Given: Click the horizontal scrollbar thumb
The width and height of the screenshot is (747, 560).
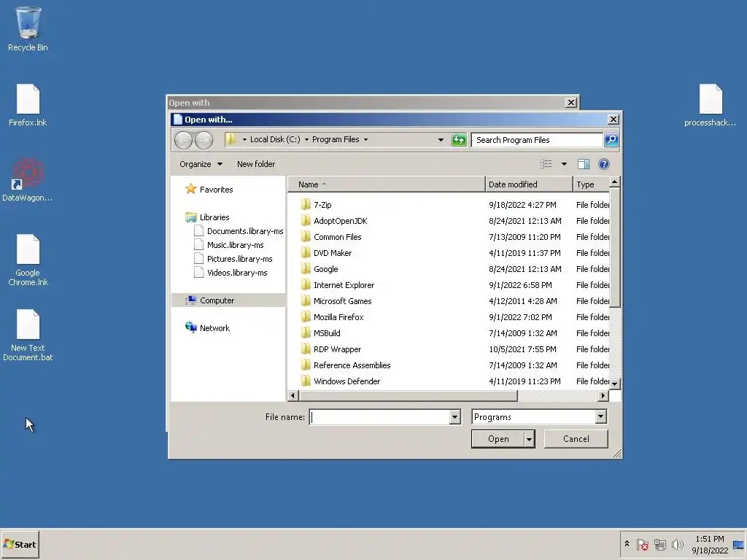Looking at the screenshot, I should tap(408, 396).
